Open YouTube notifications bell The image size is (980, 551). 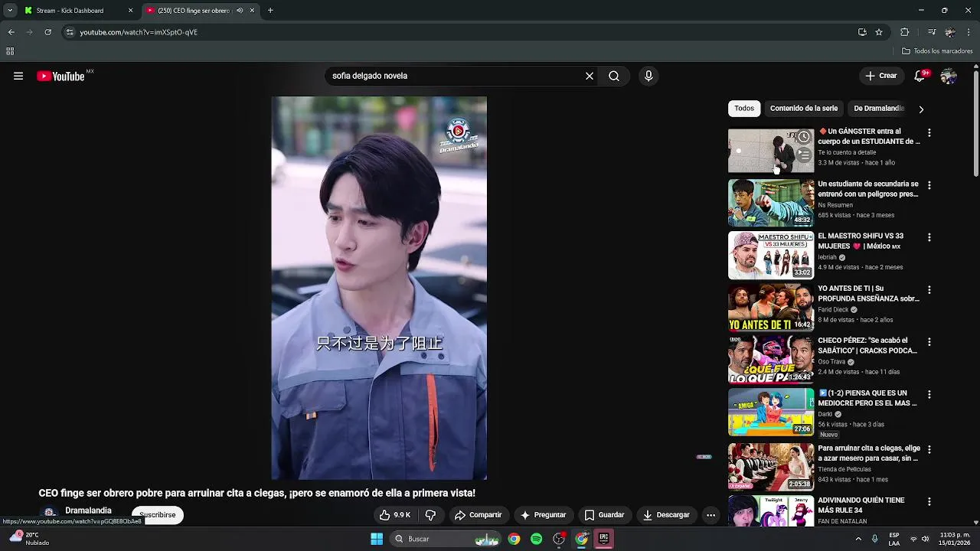[920, 76]
